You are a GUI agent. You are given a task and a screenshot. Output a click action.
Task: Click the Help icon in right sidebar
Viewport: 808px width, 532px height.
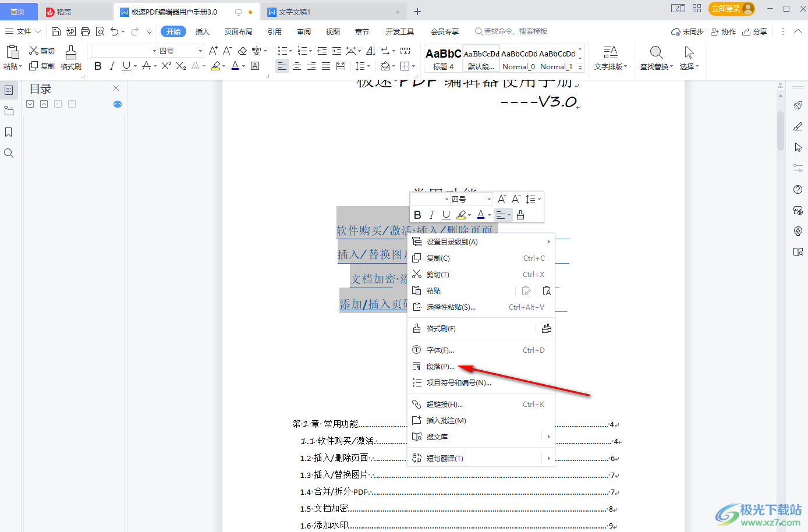798,189
